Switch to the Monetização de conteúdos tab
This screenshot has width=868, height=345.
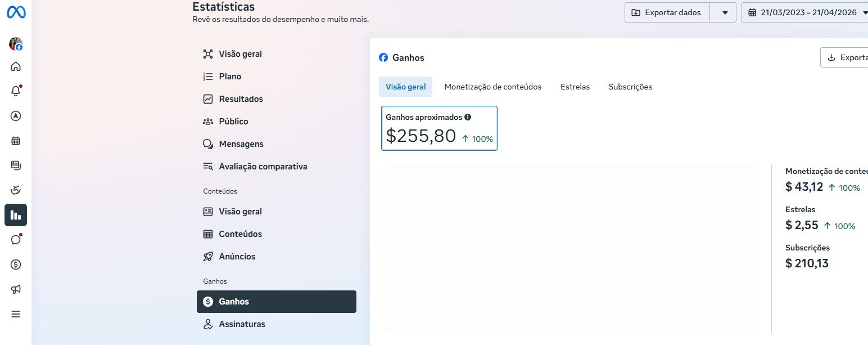pyautogui.click(x=492, y=87)
